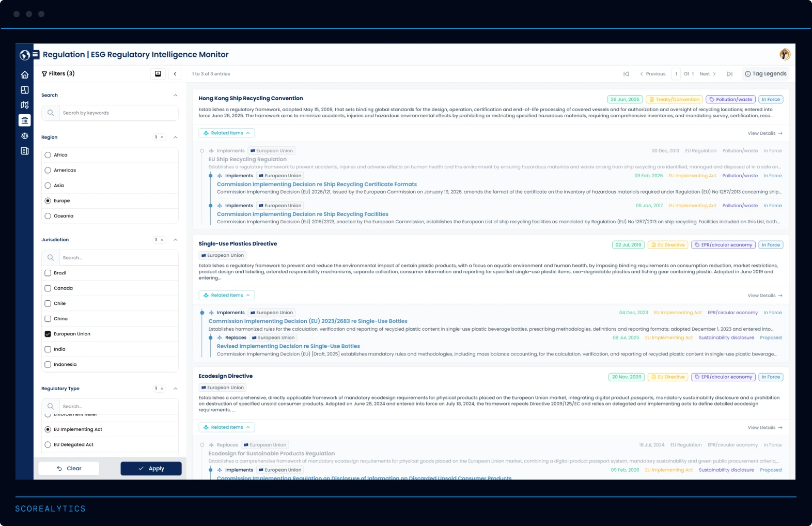Jump to the last page icon

[729, 74]
